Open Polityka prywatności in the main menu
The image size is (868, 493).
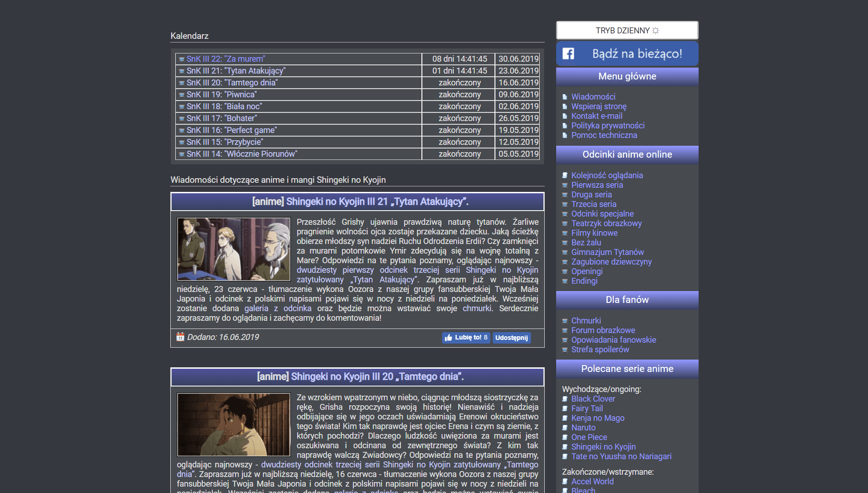[608, 126]
